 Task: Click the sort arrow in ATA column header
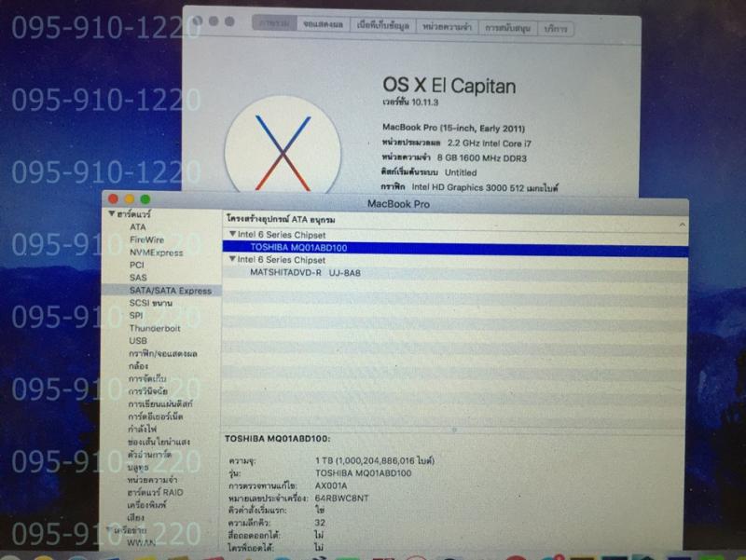tap(680, 225)
